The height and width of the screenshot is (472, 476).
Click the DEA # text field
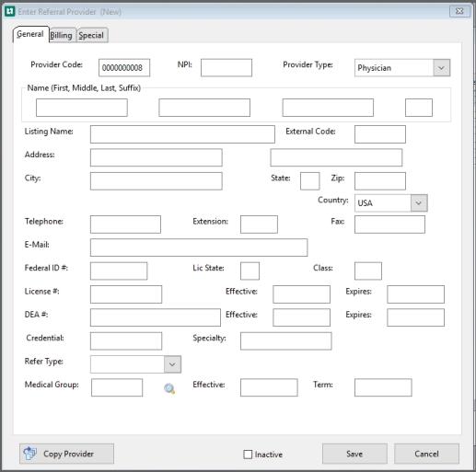(156, 317)
